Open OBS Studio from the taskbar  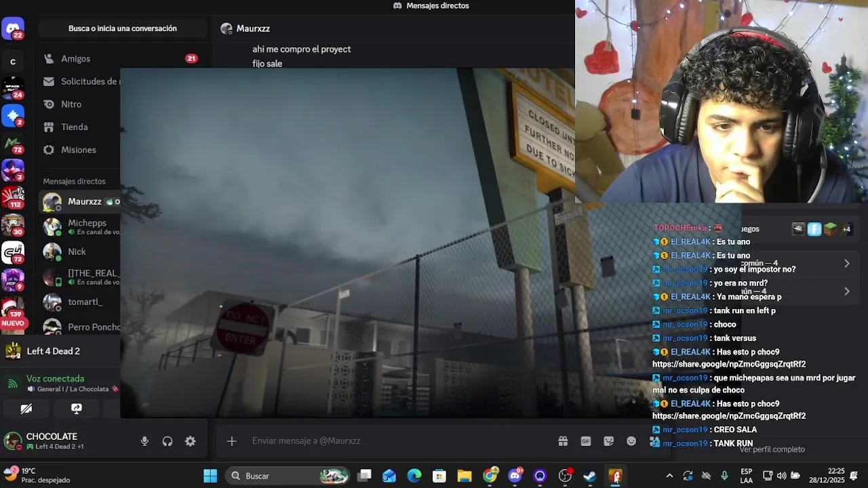coord(565,476)
